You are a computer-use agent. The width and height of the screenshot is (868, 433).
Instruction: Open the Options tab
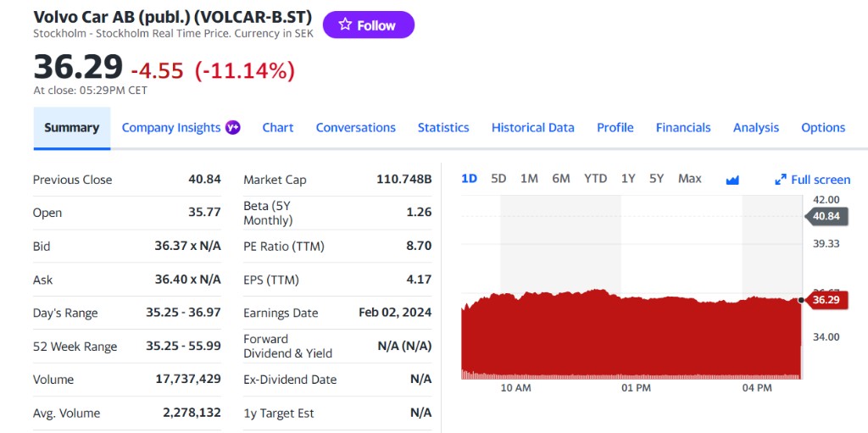(823, 127)
